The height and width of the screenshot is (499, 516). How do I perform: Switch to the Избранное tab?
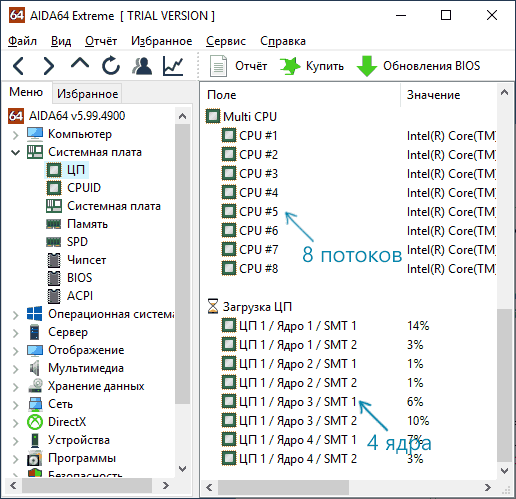(x=87, y=94)
